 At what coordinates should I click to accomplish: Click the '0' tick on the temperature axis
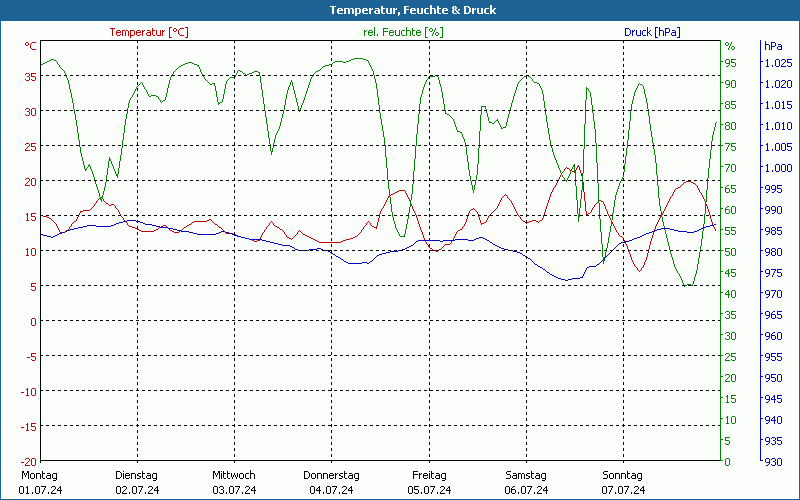pos(34,321)
